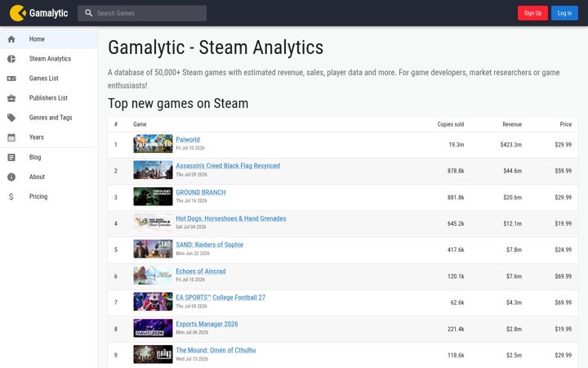
Task: Click the $44.6m revenue cell
Action: [512, 171]
